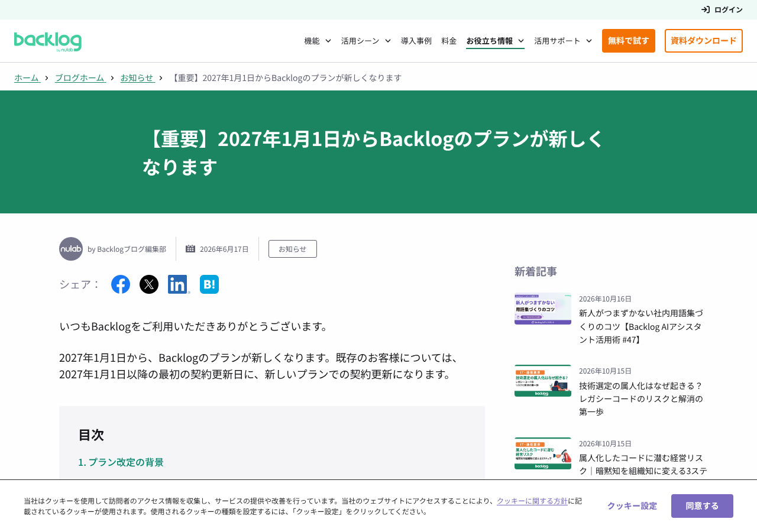Open article 技術選定の属人化はなぜ起きる？

pos(641,398)
